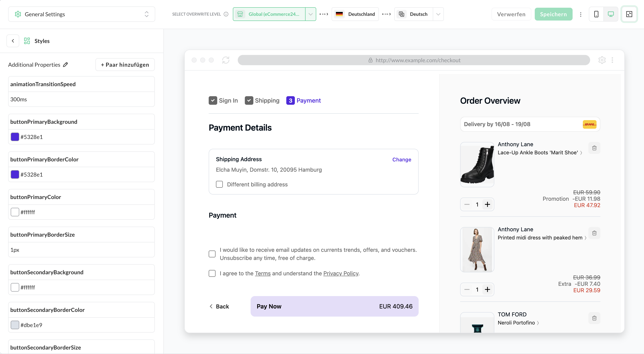The width and height of the screenshot is (644, 354).
Task: Delete the Lace-Up Ankle Boots item
Action: pyautogui.click(x=594, y=148)
